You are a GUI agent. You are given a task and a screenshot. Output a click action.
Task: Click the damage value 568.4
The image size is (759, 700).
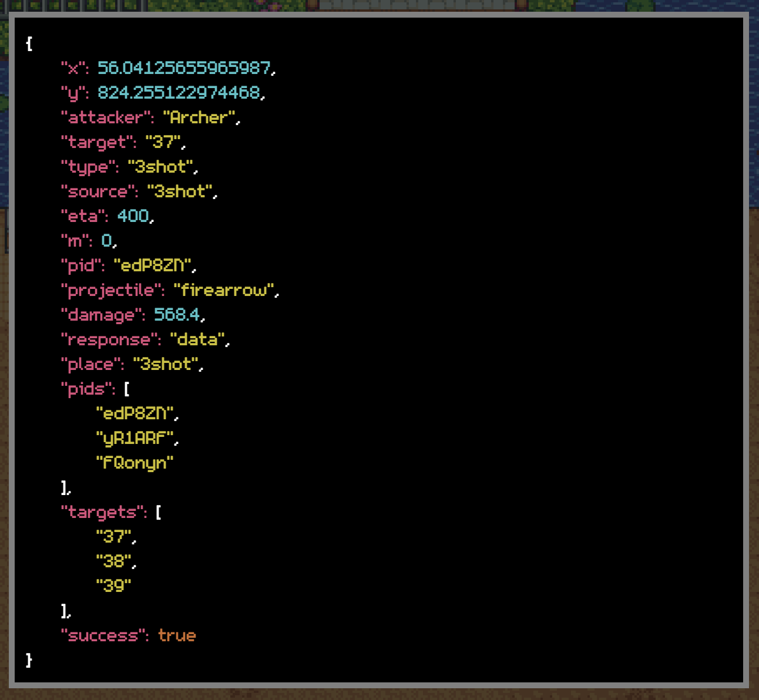tap(177, 315)
